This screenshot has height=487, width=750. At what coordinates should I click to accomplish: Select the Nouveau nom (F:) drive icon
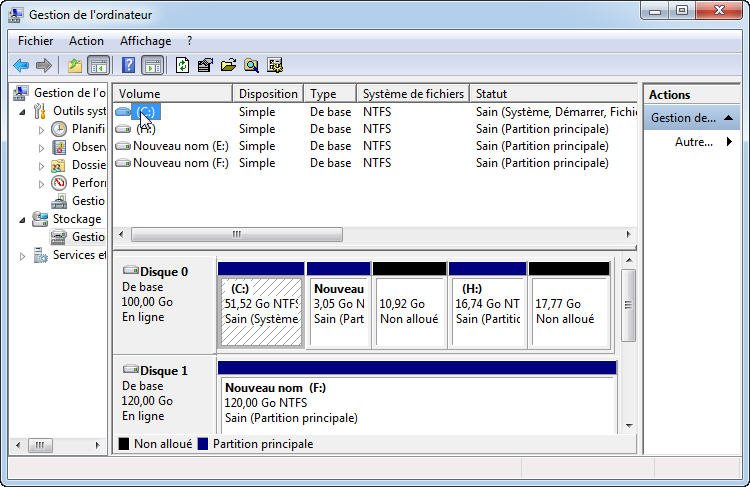pos(123,163)
